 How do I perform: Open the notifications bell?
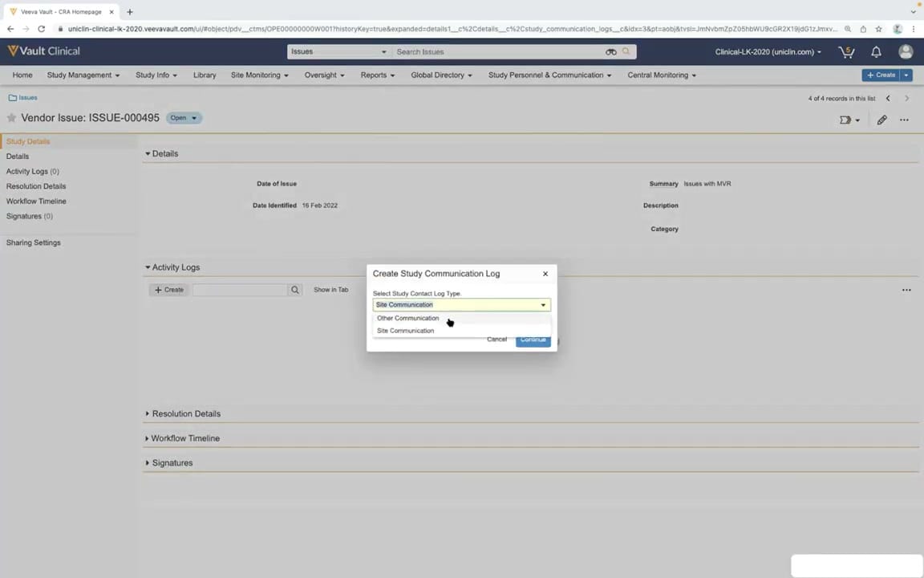876,52
